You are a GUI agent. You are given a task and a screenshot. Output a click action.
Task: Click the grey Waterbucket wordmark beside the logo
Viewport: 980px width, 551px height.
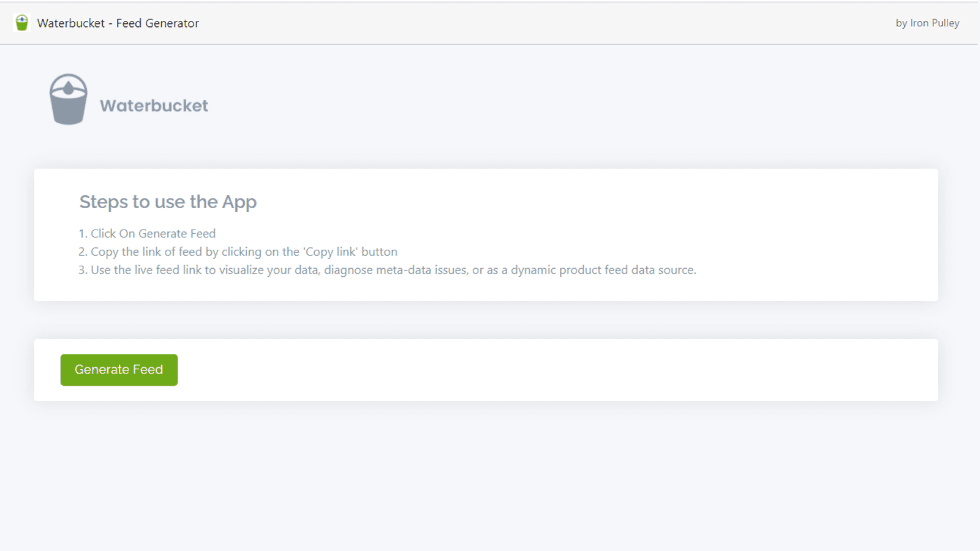[154, 106]
